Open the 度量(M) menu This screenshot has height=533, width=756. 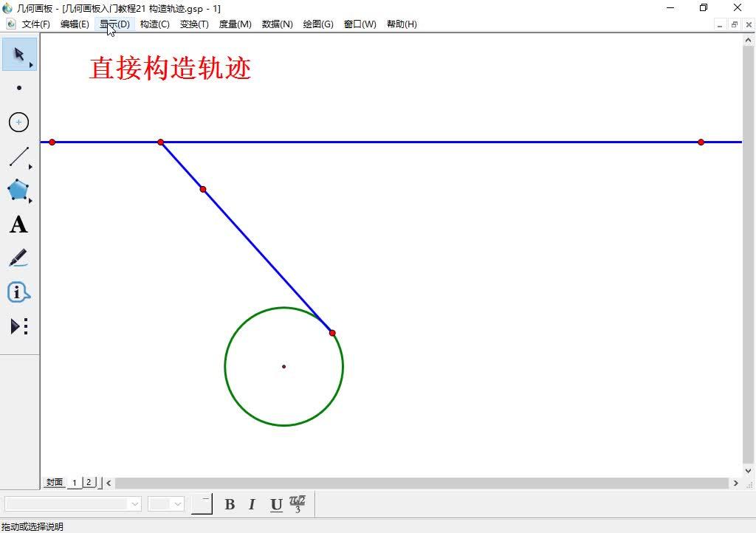[x=236, y=24]
